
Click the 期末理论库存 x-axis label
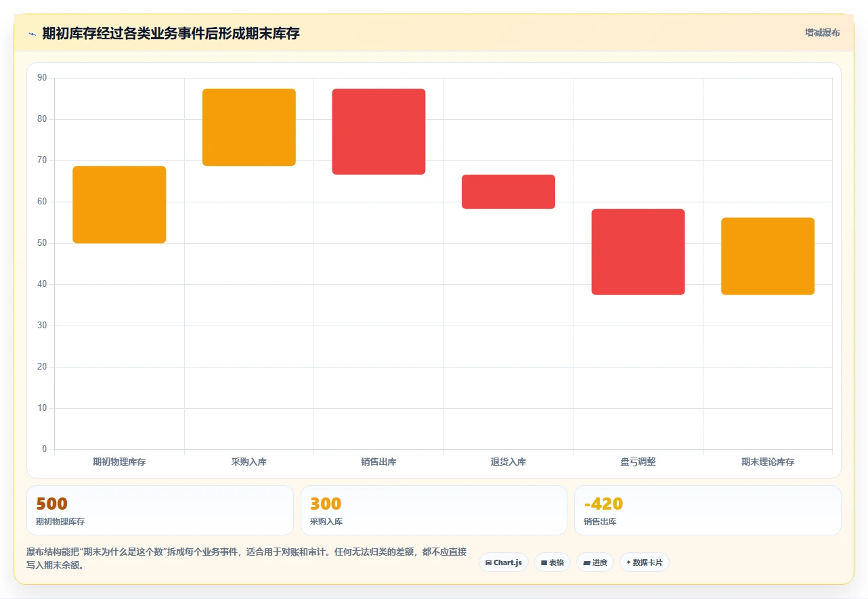pos(768,462)
